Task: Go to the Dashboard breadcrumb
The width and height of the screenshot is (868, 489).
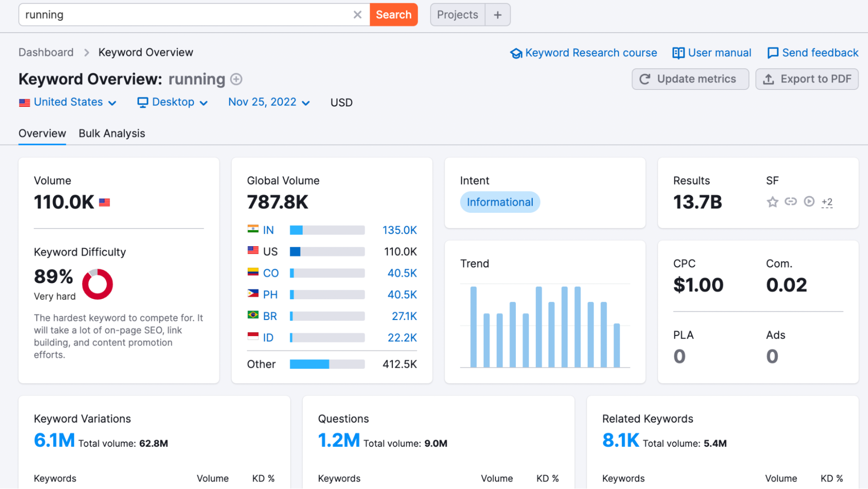Action: tap(46, 53)
